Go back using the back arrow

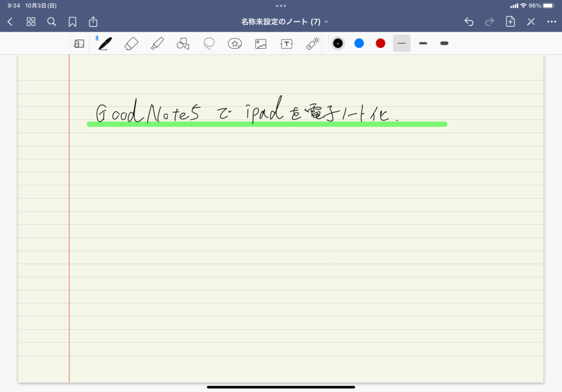coord(10,22)
